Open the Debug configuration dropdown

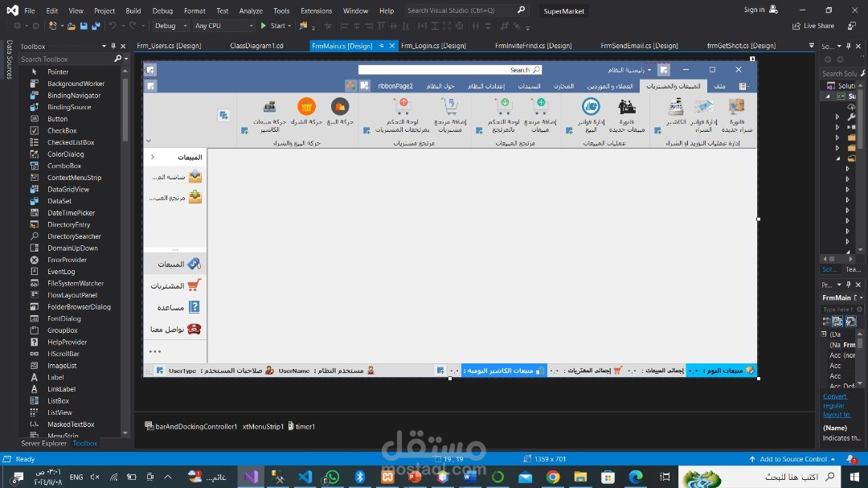click(170, 26)
